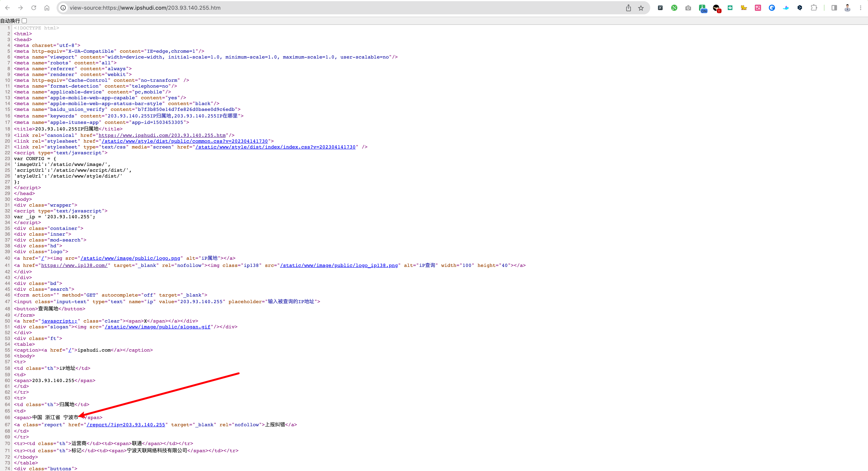
Task: Click the div class="wrapper" line
Action: point(46,205)
